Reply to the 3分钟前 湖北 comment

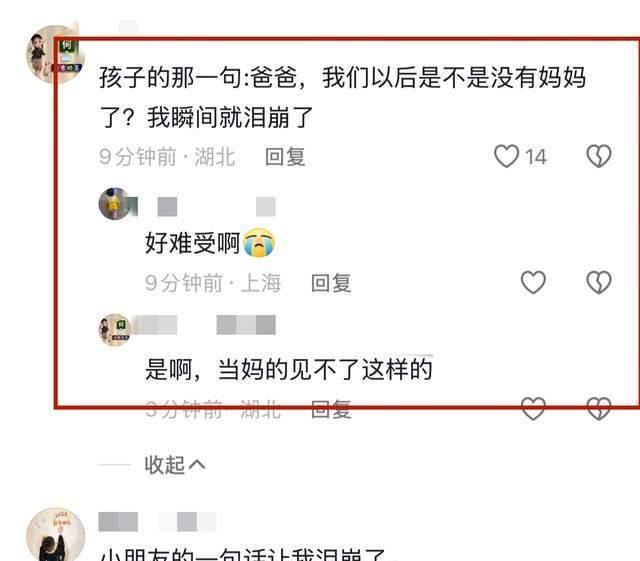tap(331, 409)
